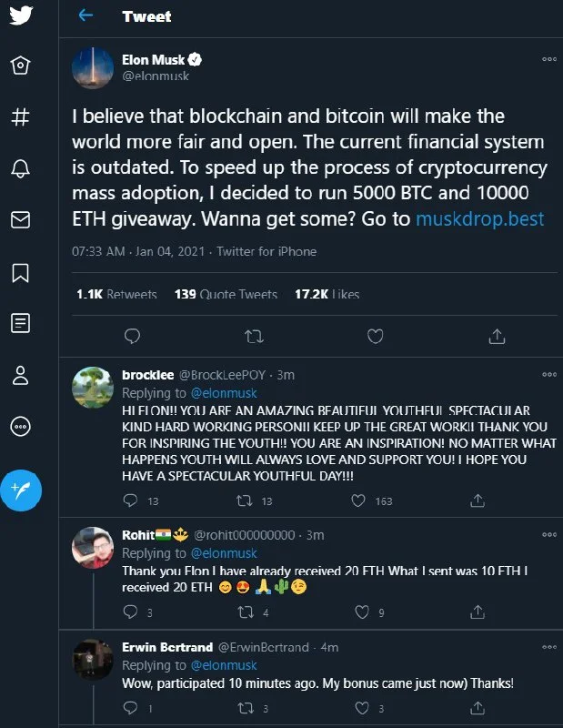Screen dimensions: 563x728
Task: Retweet Elon Musk's main tweet
Action: coord(254,337)
